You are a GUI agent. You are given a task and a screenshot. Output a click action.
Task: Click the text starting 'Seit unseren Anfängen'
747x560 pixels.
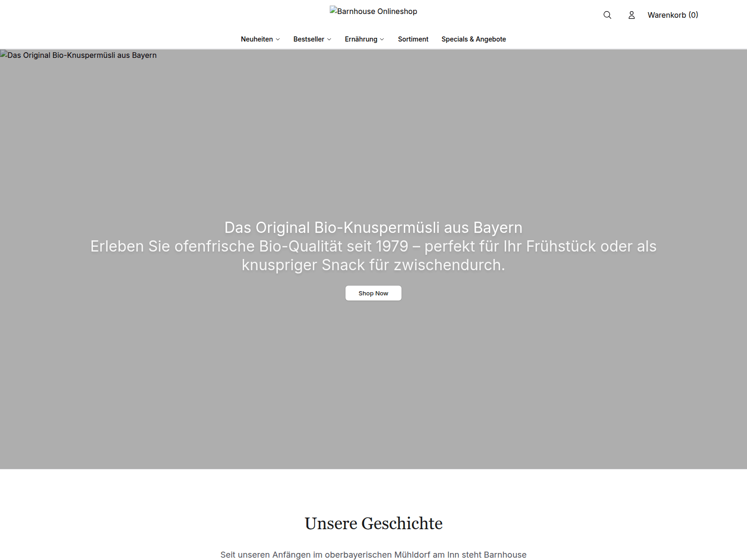[373, 554]
